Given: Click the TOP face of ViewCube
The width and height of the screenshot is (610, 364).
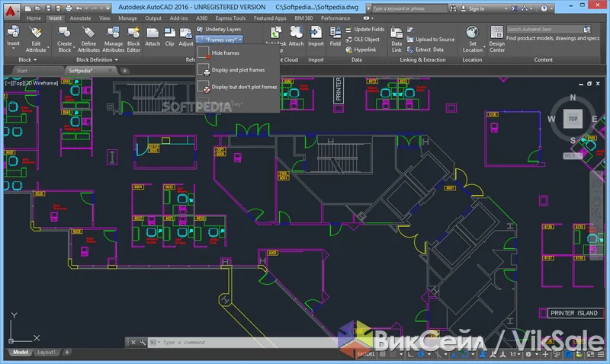Looking at the screenshot, I should pos(573,119).
